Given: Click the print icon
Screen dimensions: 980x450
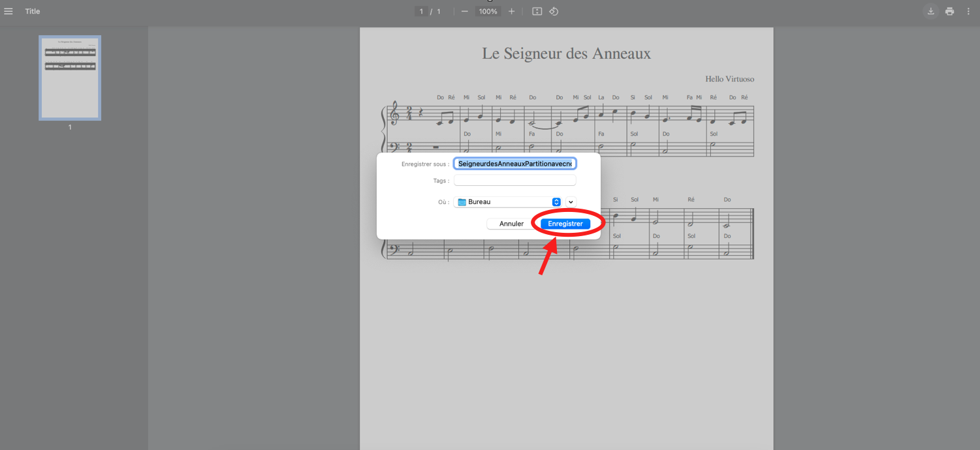Looking at the screenshot, I should pos(949,11).
